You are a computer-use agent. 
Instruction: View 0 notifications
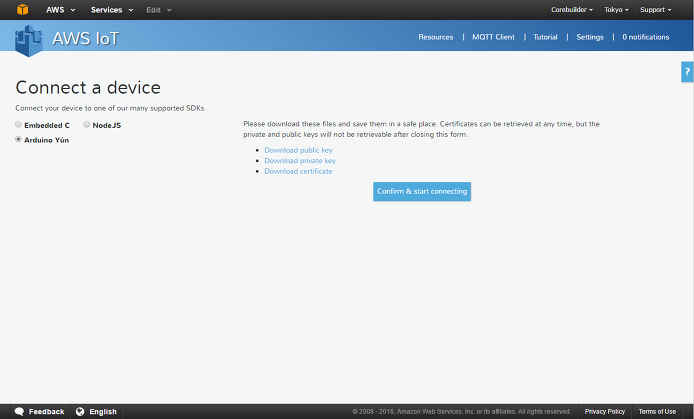coord(645,37)
